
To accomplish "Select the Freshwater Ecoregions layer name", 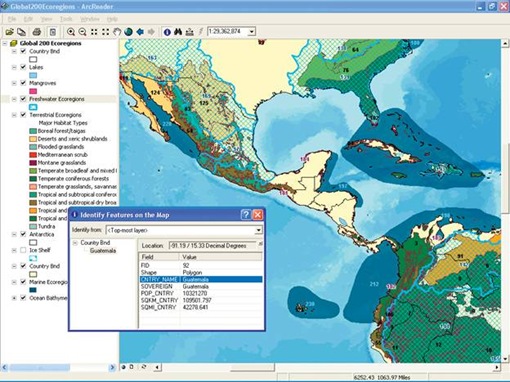I will point(57,99).
